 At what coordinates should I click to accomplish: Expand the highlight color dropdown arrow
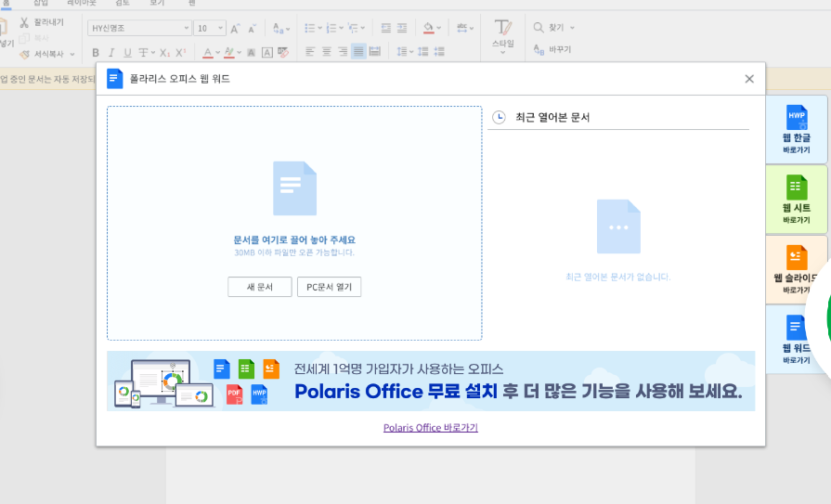coord(239,53)
